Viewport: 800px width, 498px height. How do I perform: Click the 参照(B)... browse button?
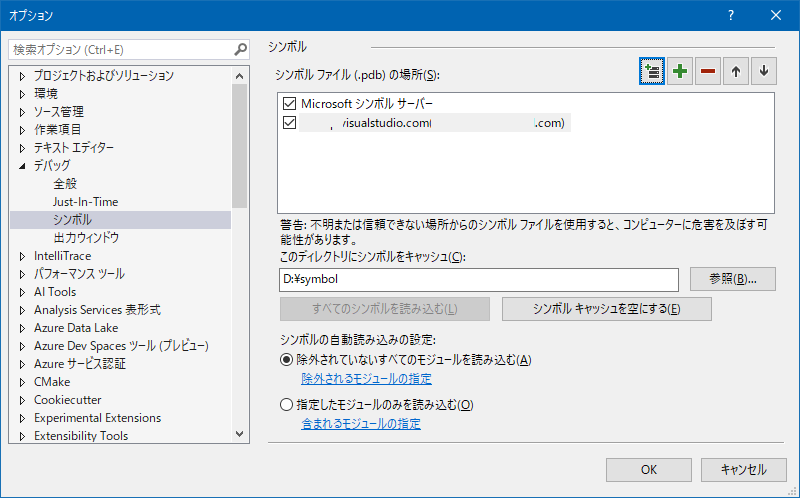pyautogui.click(x=733, y=279)
